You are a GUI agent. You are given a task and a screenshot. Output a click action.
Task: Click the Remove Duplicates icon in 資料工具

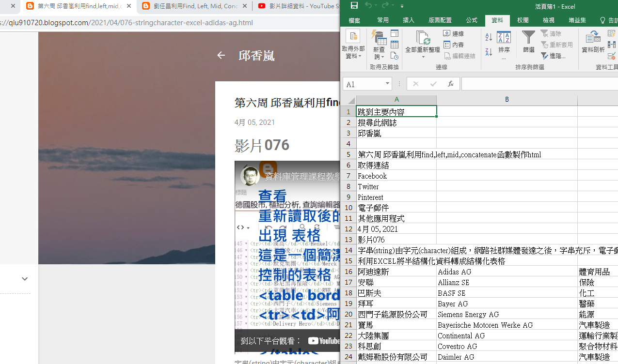click(x=612, y=45)
